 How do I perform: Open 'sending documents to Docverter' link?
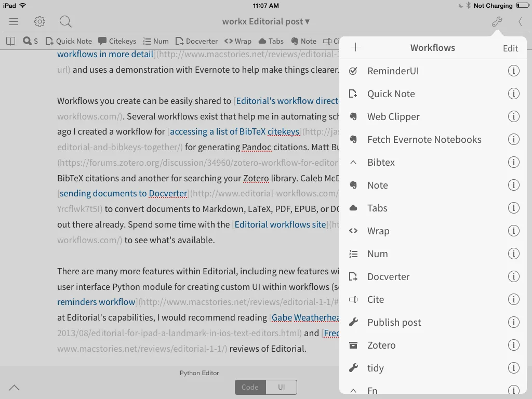(124, 193)
